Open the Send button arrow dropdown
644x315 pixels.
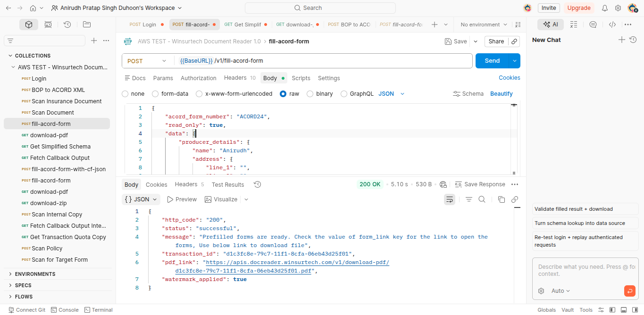click(x=514, y=61)
